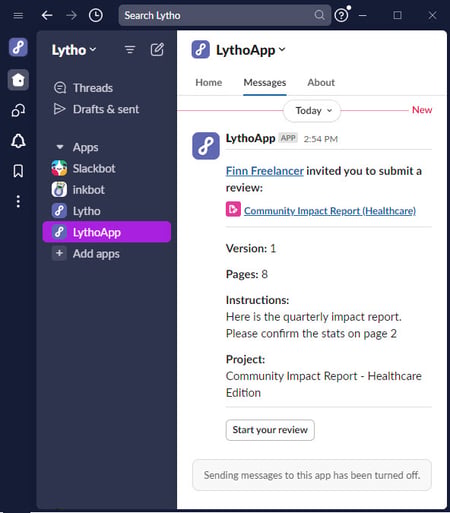This screenshot has width=450, height=513.
Task: Open the help question mark icon
Action: point(341,15)
